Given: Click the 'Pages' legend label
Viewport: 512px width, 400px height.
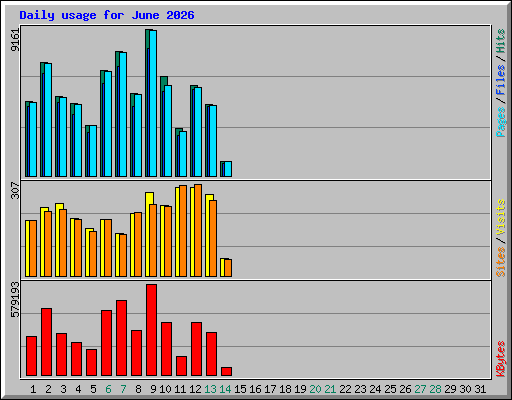Looking at the screenshot, I should pos(501,122).
